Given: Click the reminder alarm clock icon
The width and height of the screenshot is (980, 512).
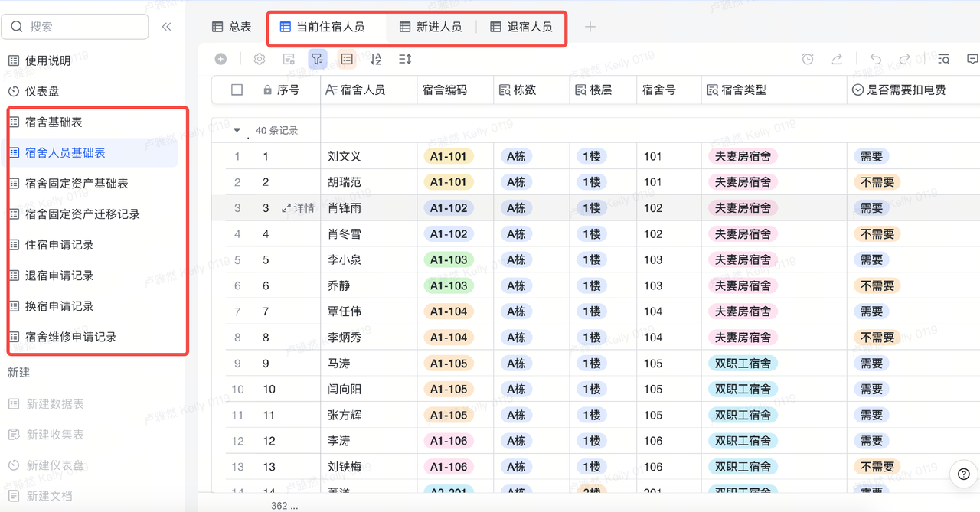Looking at the screenshot, I should click(808, 59).
